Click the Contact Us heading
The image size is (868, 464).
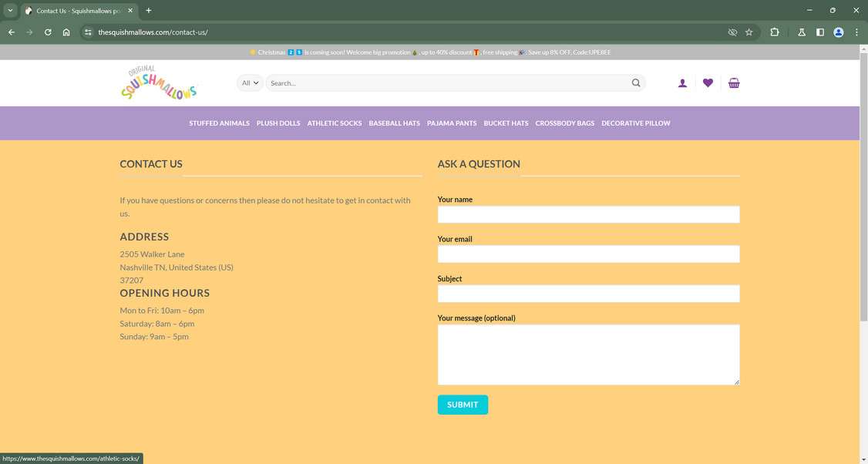[x=151, y=164]
